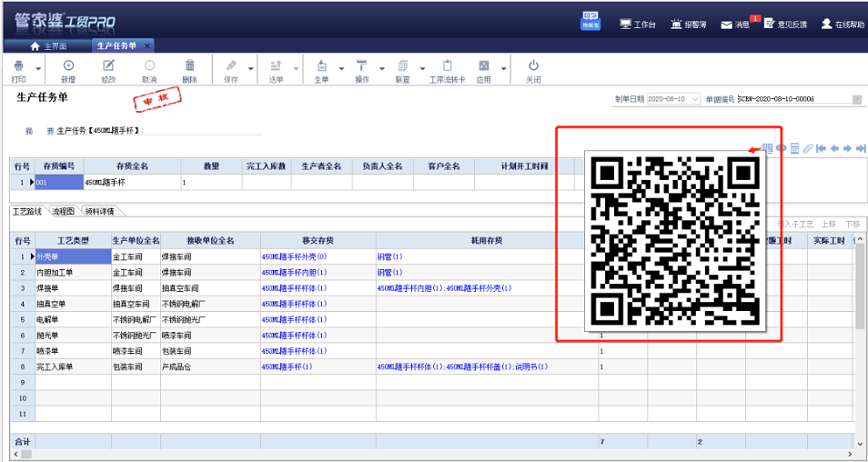Click the QR code icon above the popup
Screen dimensions: 868x462
pyautogui.click(x=767, y=148)
